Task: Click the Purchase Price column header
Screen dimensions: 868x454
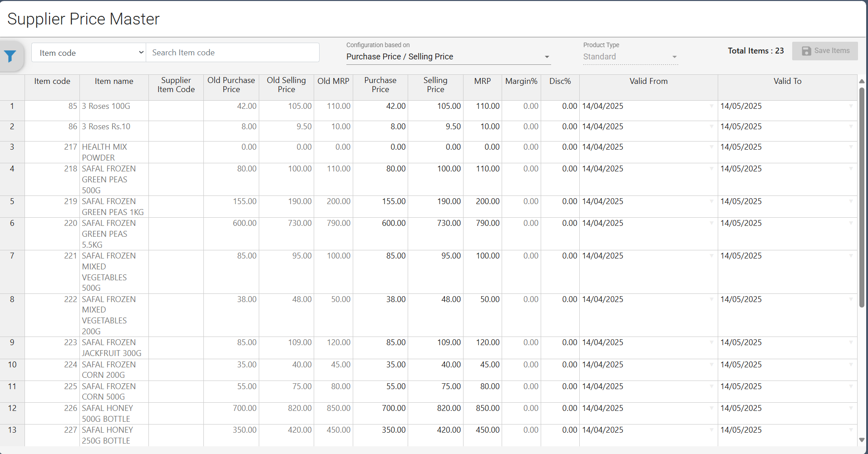Action: pyautogui.click(x=380, y=85)
